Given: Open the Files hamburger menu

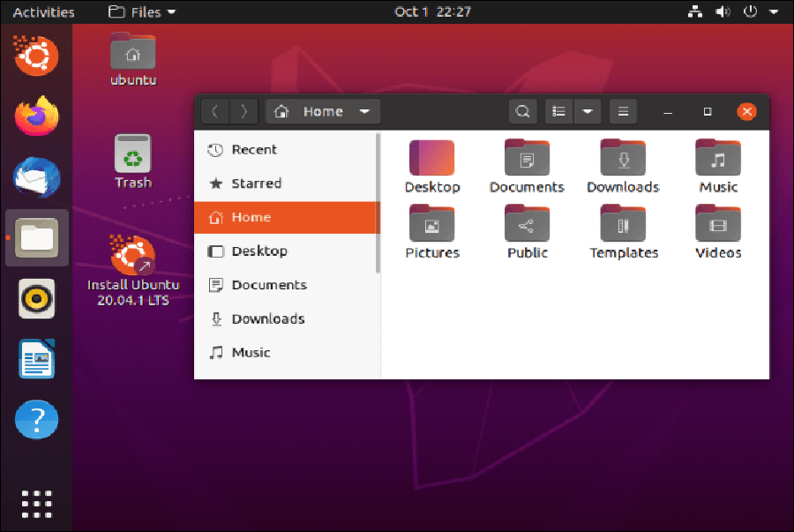Looking at the screenshot, I should tap(624, 111).
